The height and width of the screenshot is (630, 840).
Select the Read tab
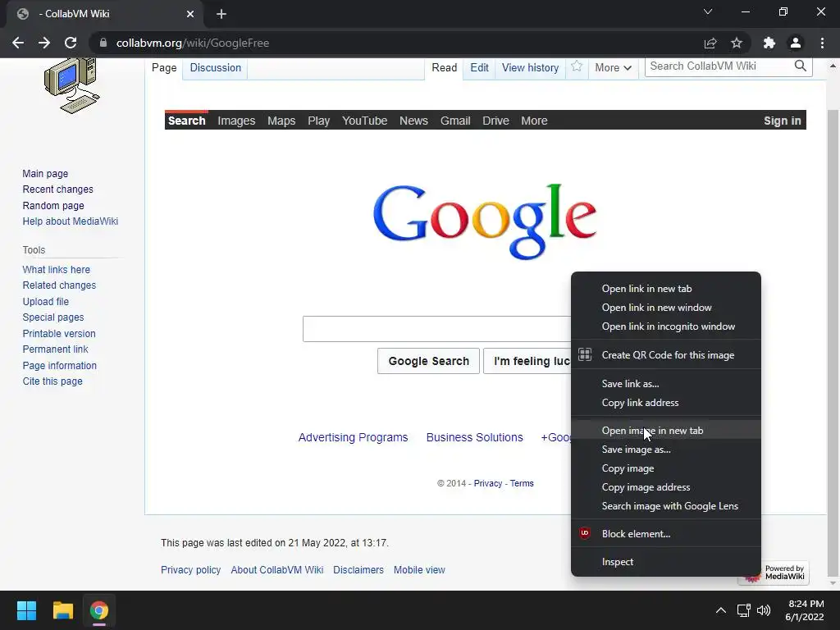pos(444,67)
